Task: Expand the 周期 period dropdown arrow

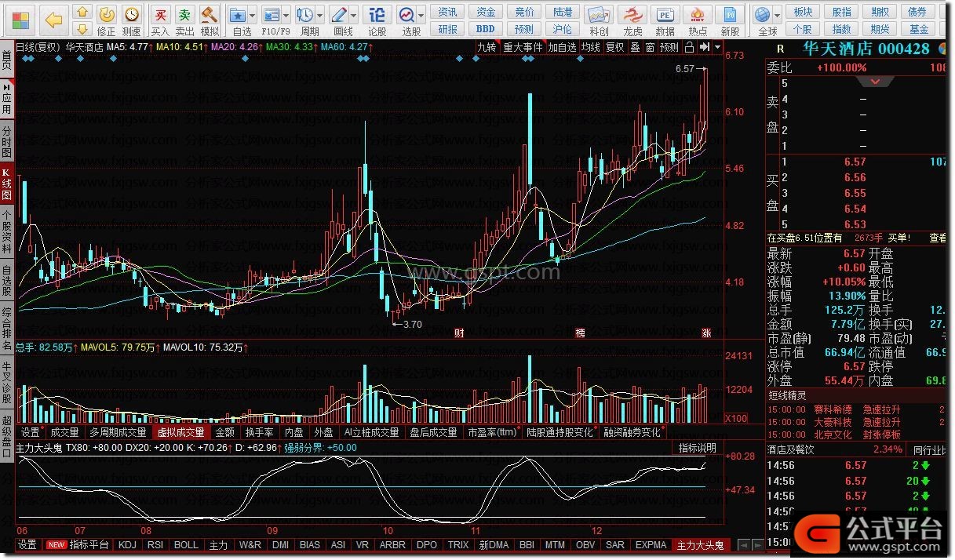Action: tap(320, 15)
